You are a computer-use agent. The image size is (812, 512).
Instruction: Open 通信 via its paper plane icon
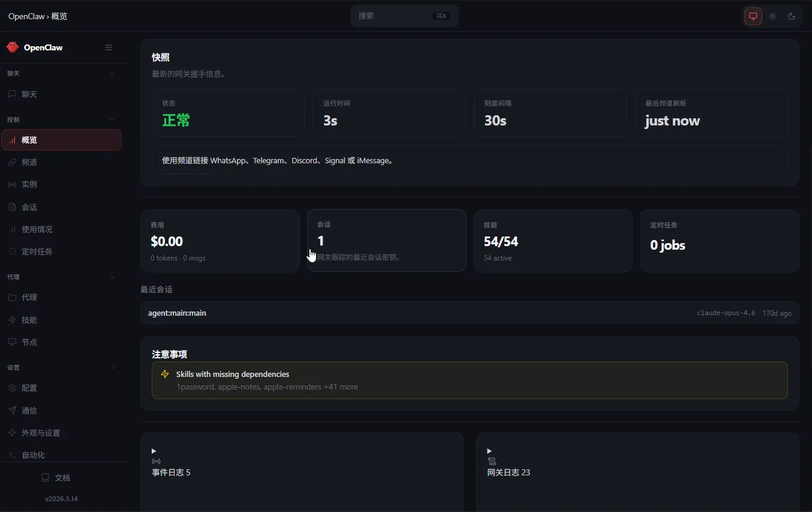(12, 411)
